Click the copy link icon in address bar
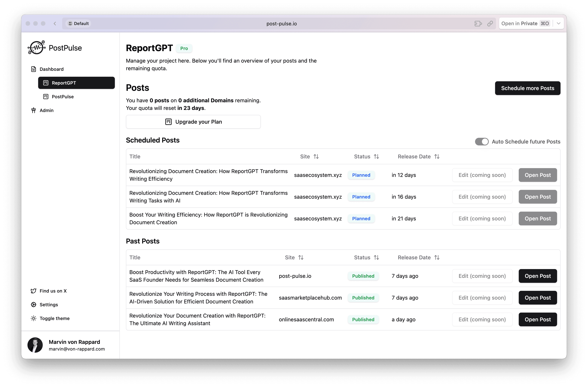 pyautogui.click(x=490, y=23)
